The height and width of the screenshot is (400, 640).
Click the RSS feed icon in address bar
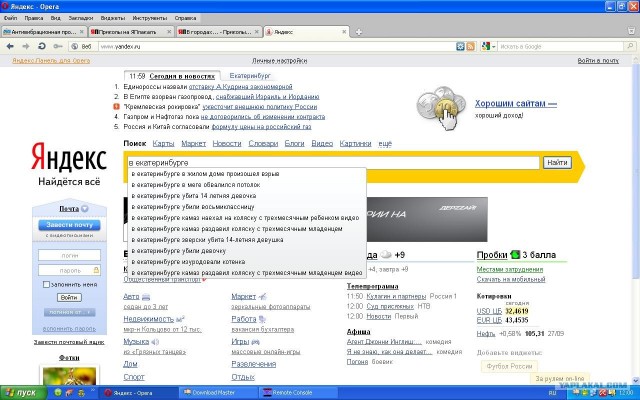tap(471, 47)
